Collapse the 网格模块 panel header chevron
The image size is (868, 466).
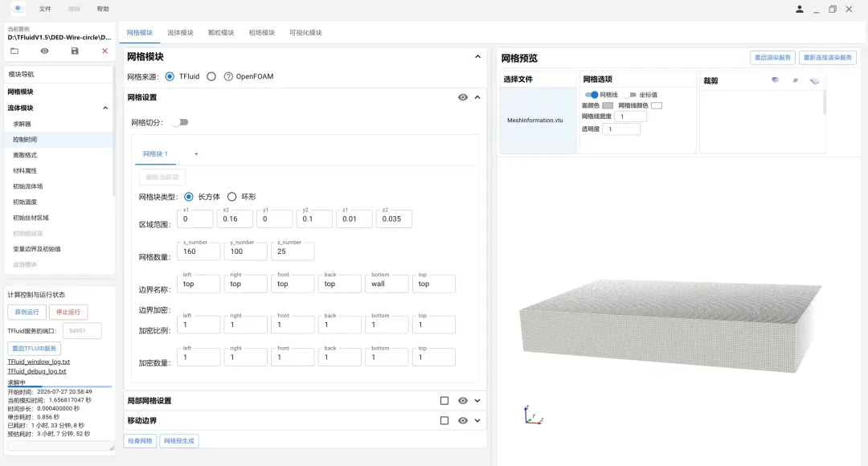pos(477,56)
